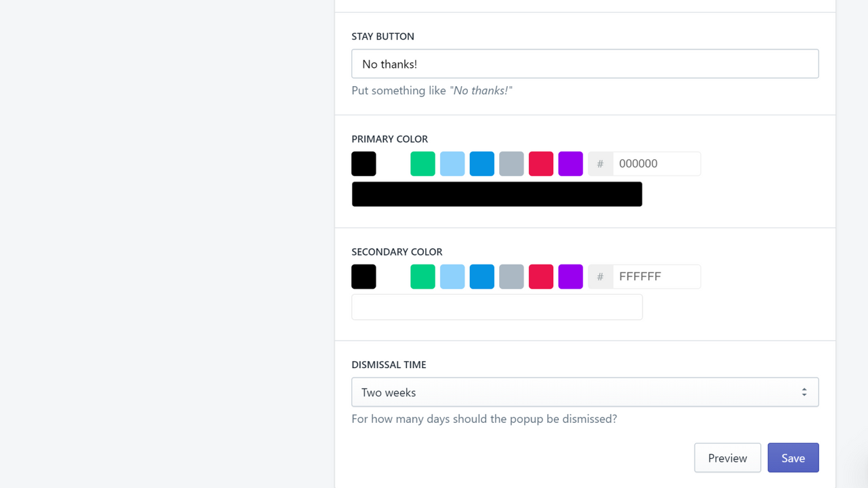Pick light blue Secondary Color swatch
The width and height of the screenshot is (868, 488).
point(452,277)
